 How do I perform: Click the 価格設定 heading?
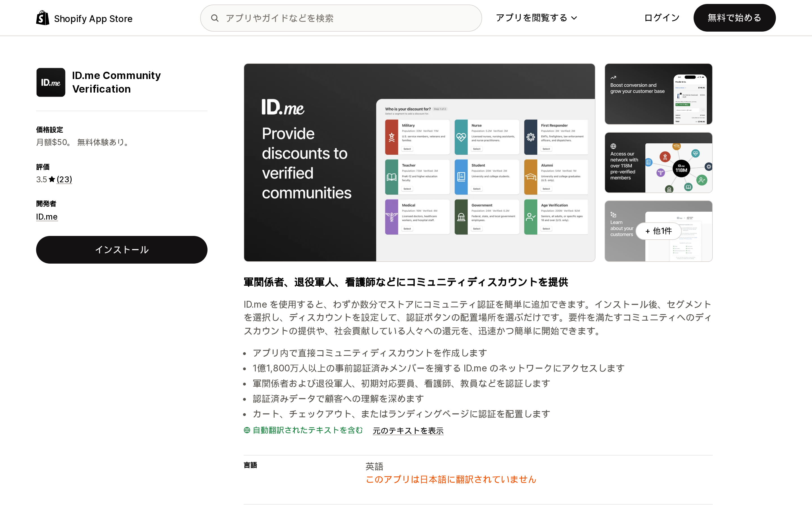(50, 130)
